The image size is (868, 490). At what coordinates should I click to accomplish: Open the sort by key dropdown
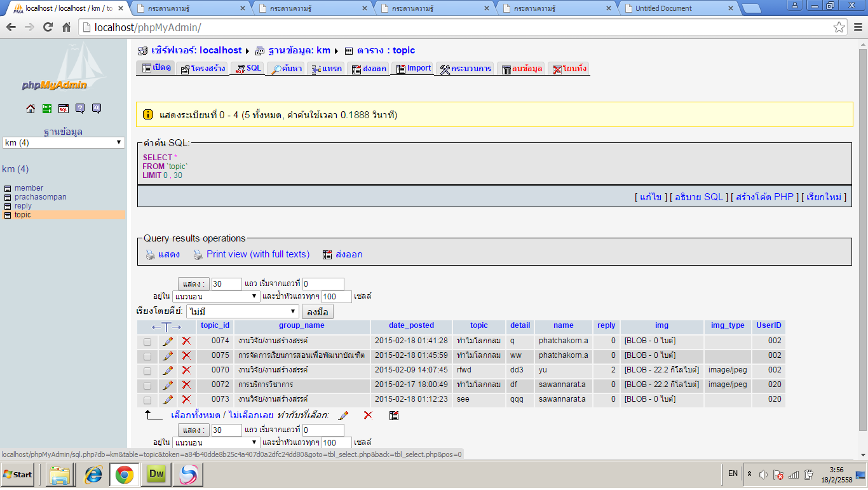click(242, 311)
